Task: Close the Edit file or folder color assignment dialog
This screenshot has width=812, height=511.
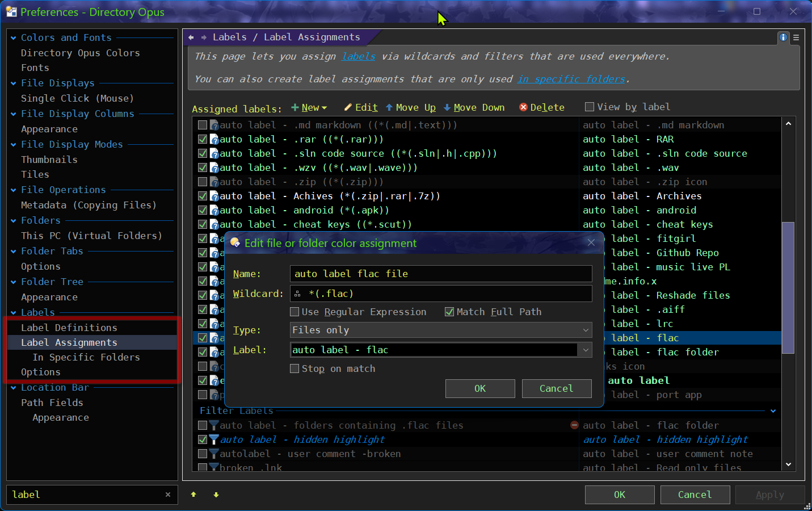Action: (591, 242)
